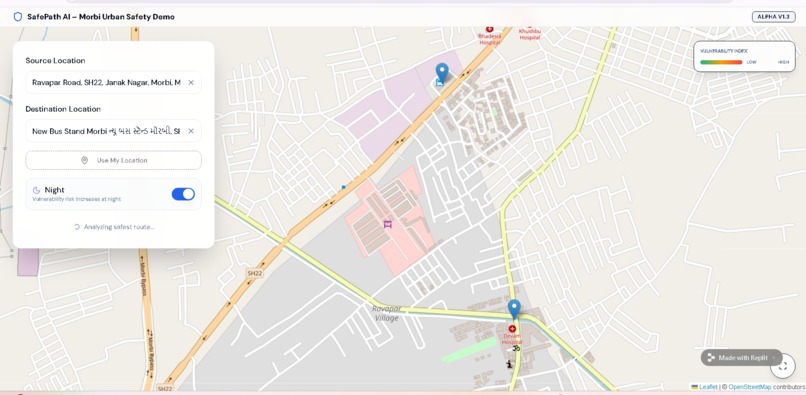Dismiss the Made with Replit badge

tap(774, 357)
